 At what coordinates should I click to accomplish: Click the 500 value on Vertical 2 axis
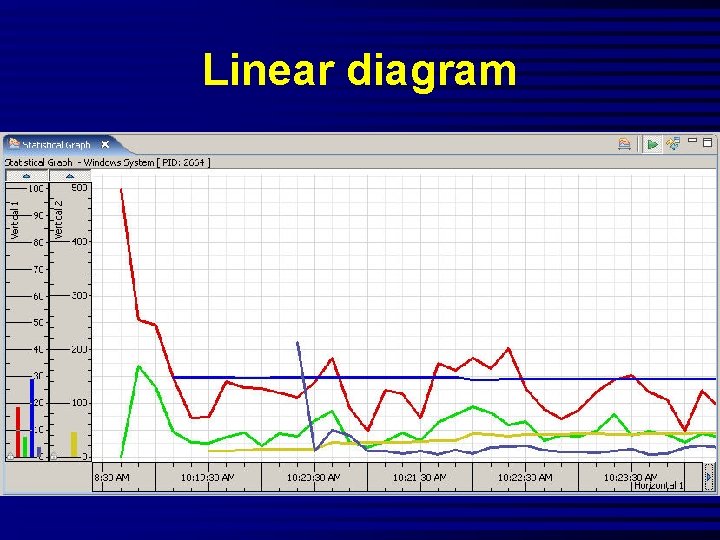coord(79,188)
